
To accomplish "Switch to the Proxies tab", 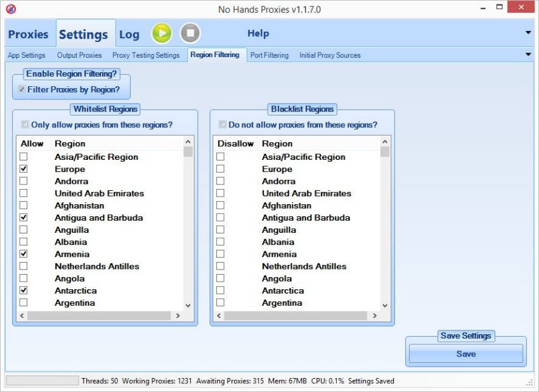I will point(28,34).
